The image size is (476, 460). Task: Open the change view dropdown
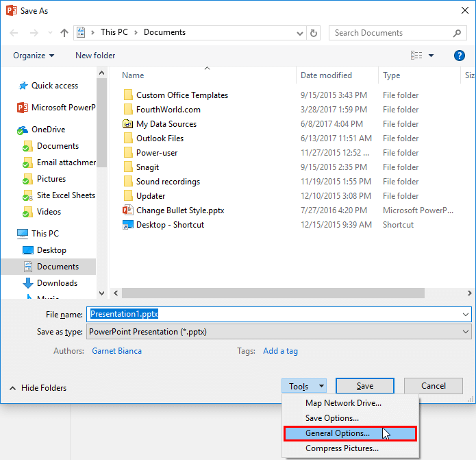[x=431, y=56]
